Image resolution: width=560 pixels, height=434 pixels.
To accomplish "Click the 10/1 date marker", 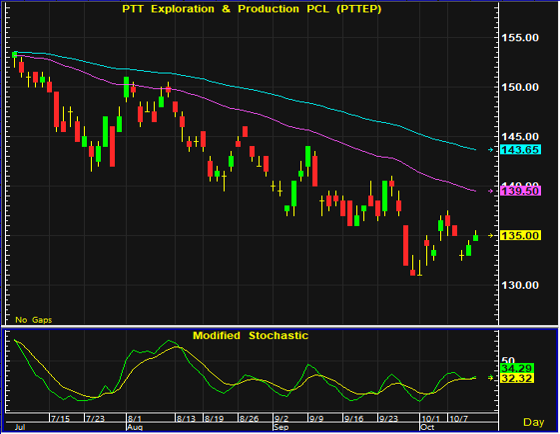I will (x=430, y=418).
